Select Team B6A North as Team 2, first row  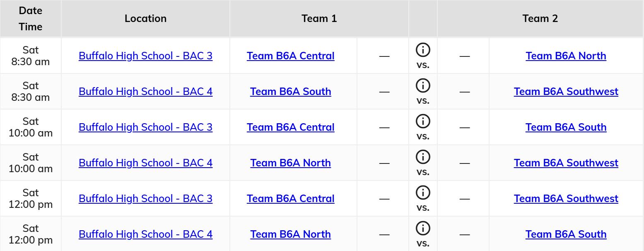[566, 56]
